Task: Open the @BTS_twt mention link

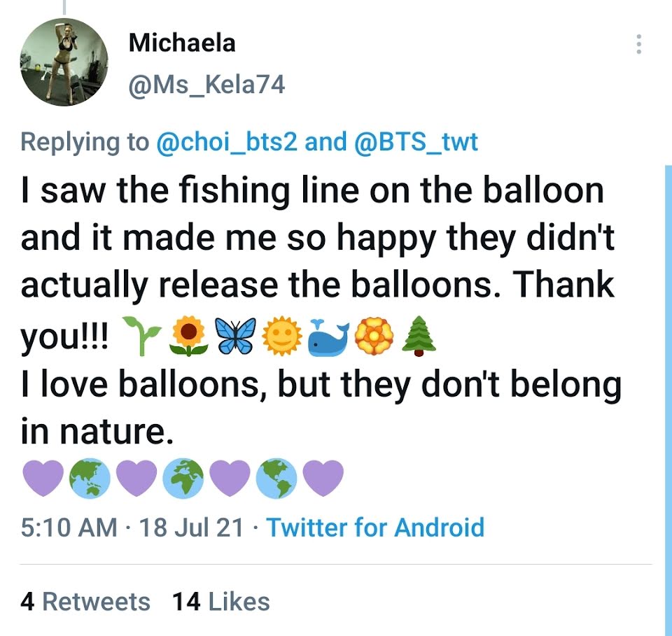Action: coord(416,142)
